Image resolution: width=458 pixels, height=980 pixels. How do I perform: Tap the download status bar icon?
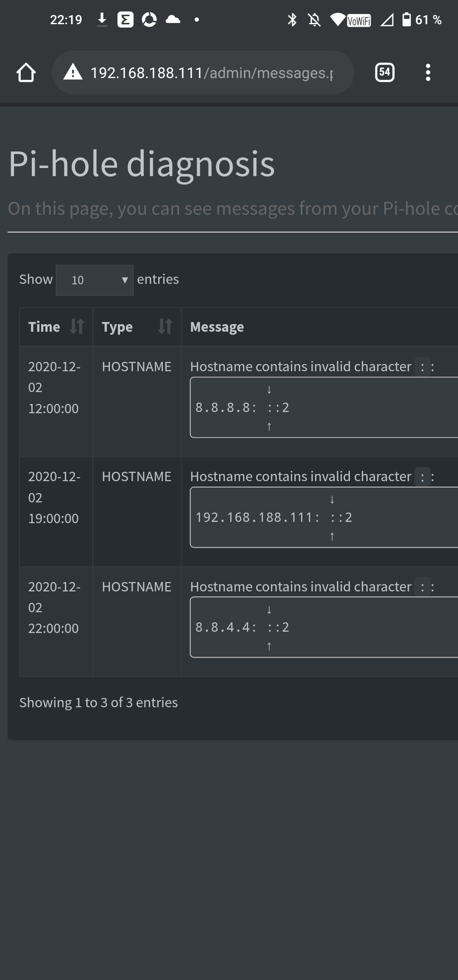point(102,20)
